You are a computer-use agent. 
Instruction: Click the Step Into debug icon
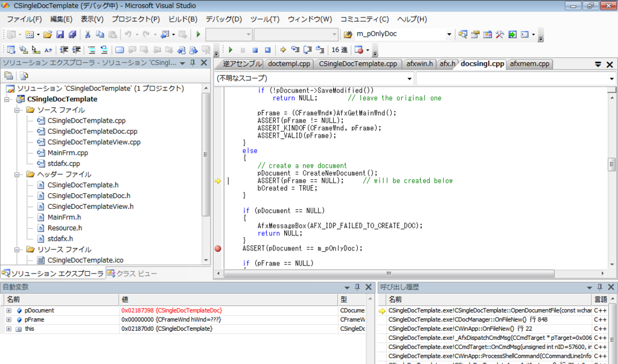click(x=295, y=50)
